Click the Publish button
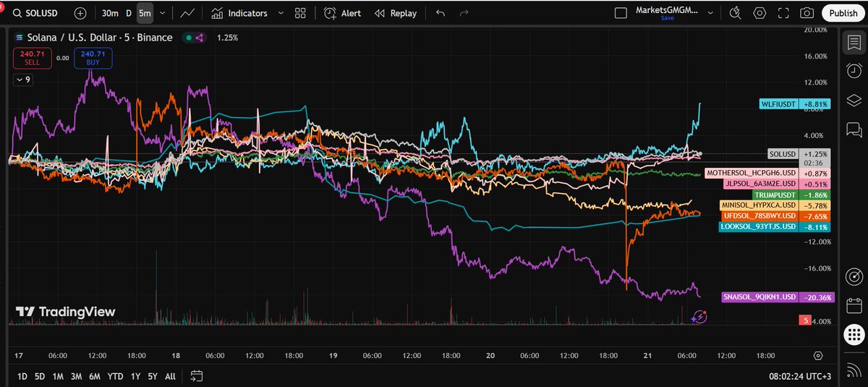 coord(843,13)
